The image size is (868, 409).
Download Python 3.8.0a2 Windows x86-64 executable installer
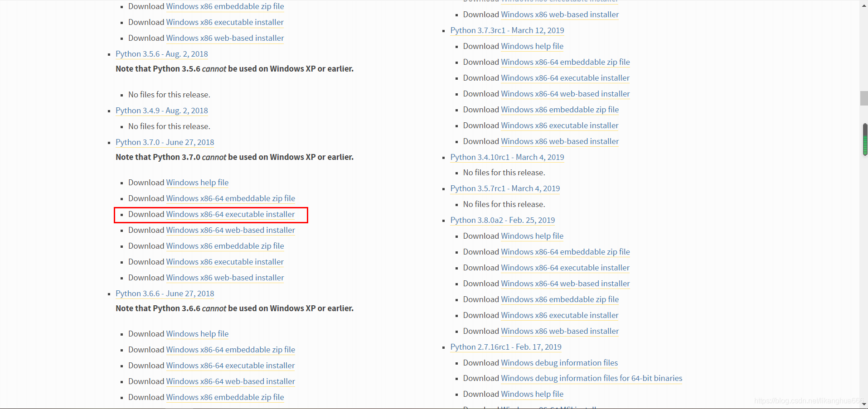click(565, 268)
